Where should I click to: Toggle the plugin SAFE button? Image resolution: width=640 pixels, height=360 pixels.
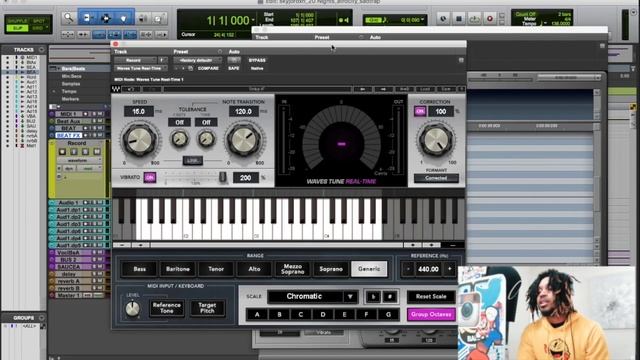tap(234, 68)
